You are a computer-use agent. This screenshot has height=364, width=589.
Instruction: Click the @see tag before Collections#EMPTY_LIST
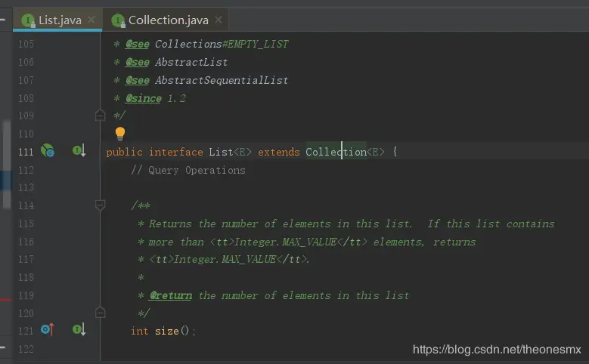(137, 45)
